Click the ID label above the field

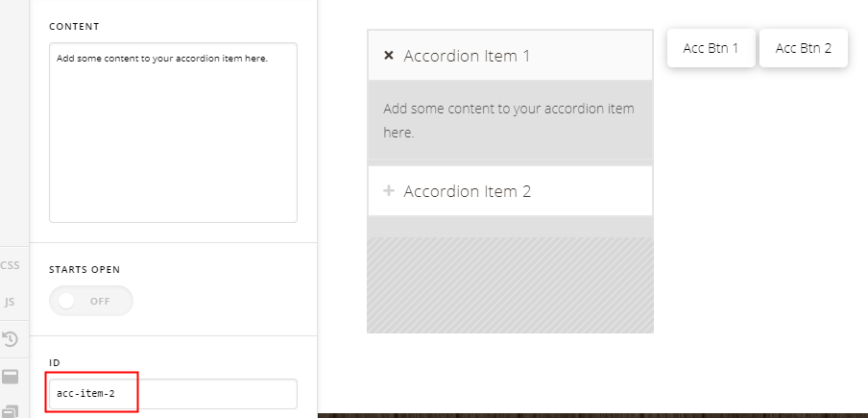tap(54, 362)
